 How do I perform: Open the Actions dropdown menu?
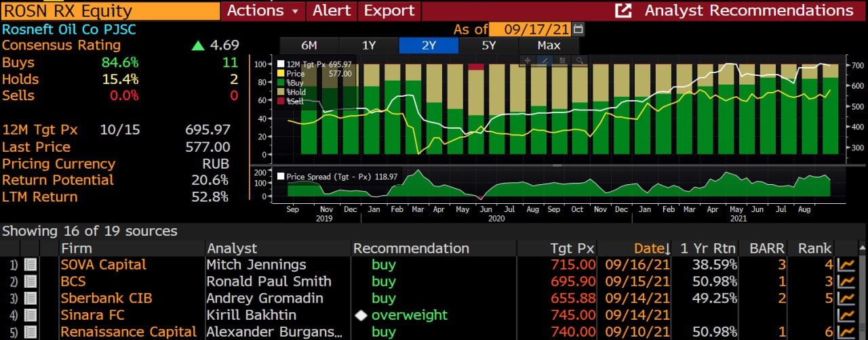tap(262, 11)
